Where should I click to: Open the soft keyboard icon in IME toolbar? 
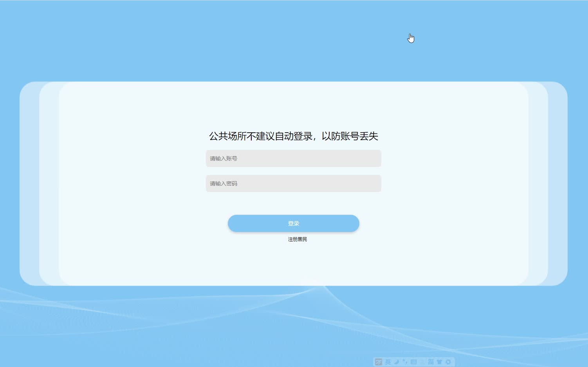click(x=413, y=362)
